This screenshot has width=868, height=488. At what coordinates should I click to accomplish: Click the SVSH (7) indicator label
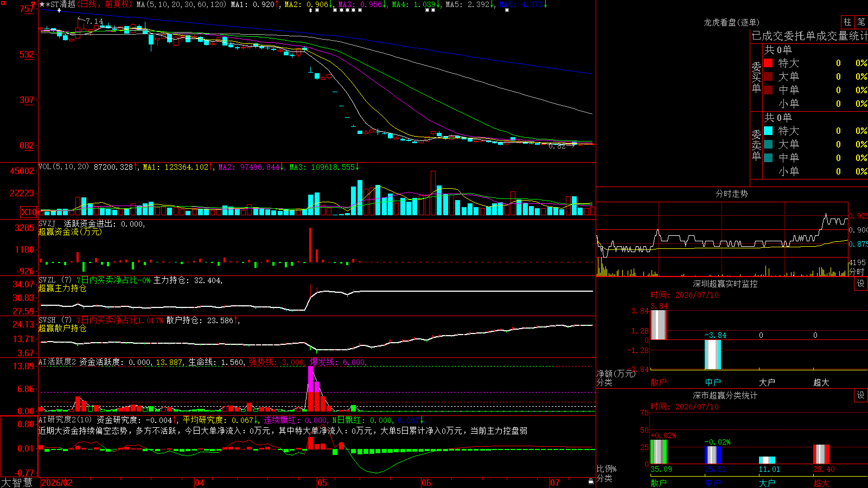coord(55,320)
